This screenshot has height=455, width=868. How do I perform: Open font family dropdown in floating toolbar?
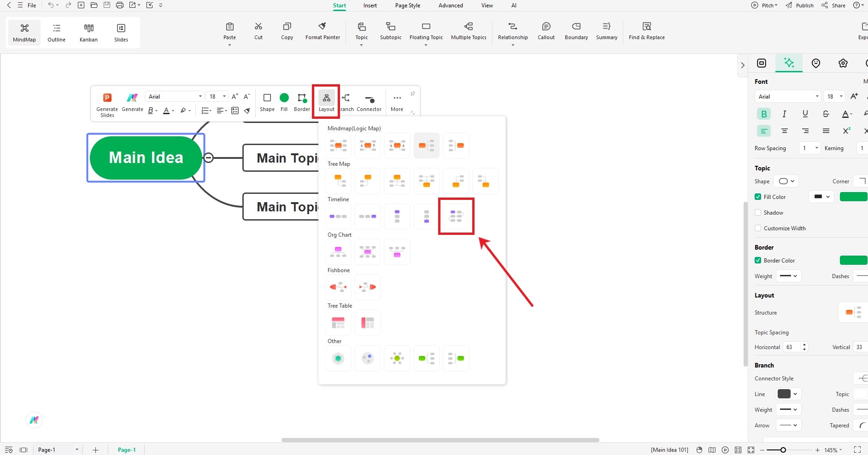click(x=175, y=96)
